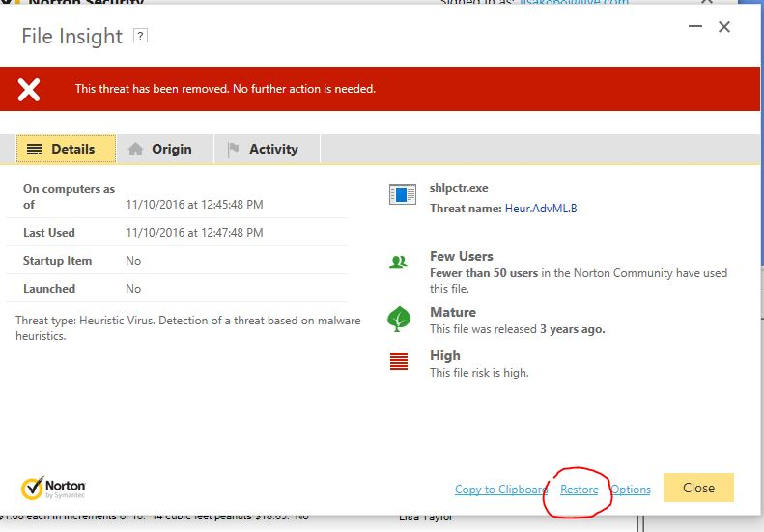Click the '11/10/2016 at 12:47:48 PM' value
The image size is (764, 532).
[194, 233]
